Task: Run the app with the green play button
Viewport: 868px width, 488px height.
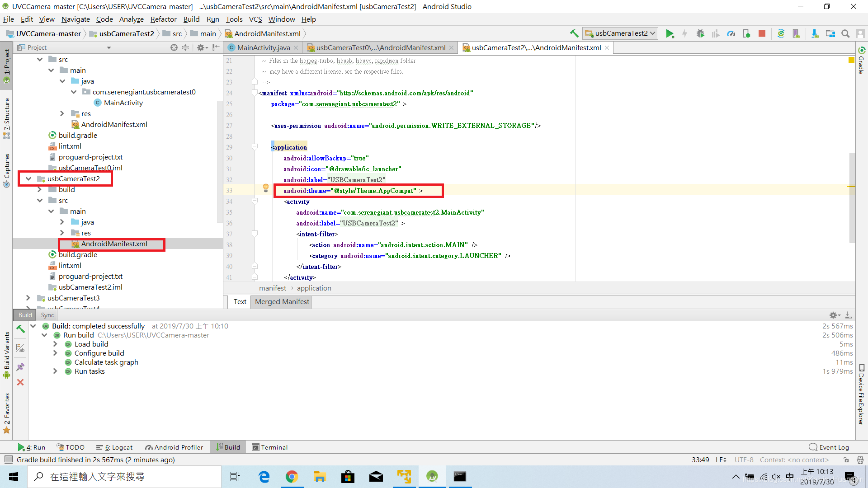Action: click(x=670, y=33)
